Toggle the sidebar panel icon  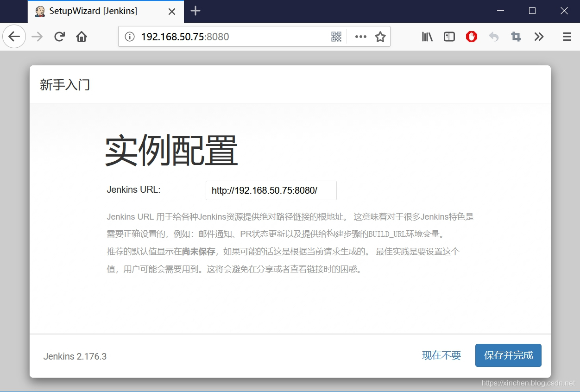(x=449, y=36)
